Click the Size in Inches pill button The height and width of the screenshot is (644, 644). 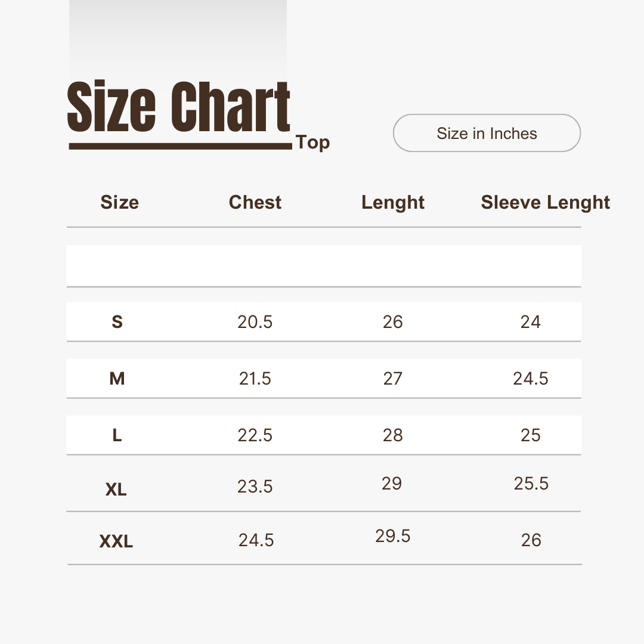click(487, 133)
